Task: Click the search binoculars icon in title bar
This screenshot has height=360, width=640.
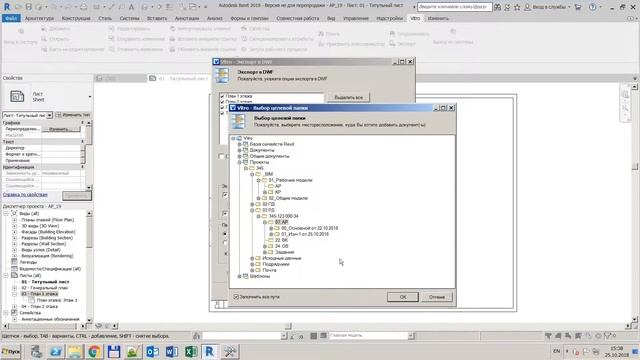Action: [x=497, y=7]
